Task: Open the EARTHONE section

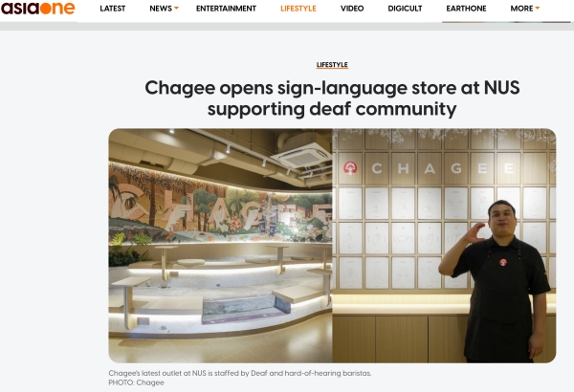Action: (x=466, y=9)
